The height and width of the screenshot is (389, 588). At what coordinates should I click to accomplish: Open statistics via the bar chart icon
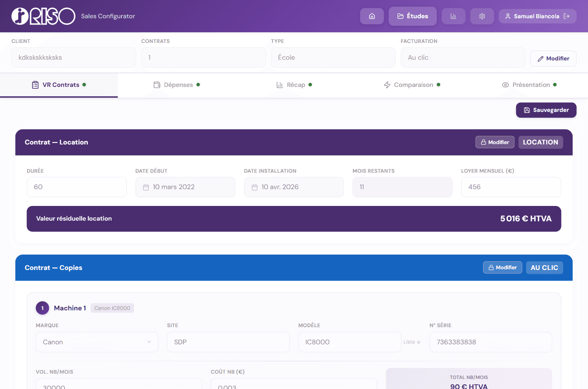click(453, 16)
